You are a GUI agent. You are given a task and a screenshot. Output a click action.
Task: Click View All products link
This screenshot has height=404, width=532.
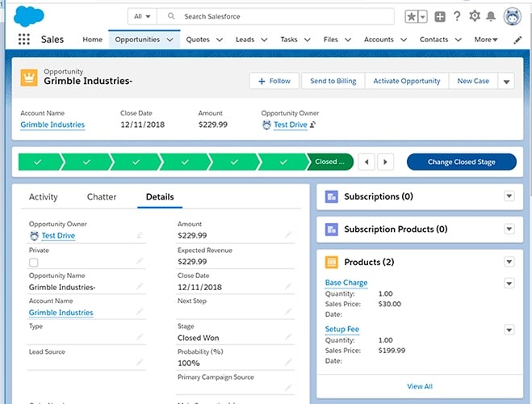[420, 386]
